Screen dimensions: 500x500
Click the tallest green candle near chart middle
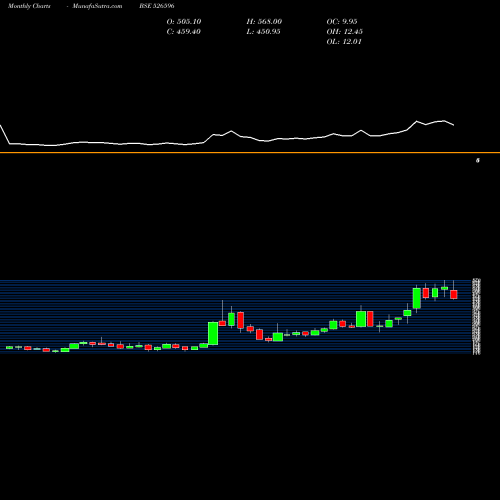coord(213,333)
